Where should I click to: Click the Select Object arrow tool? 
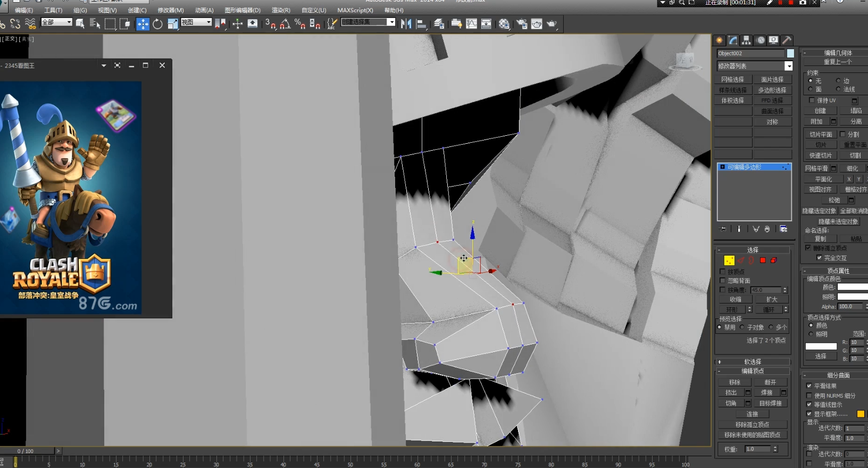(80, 23)
